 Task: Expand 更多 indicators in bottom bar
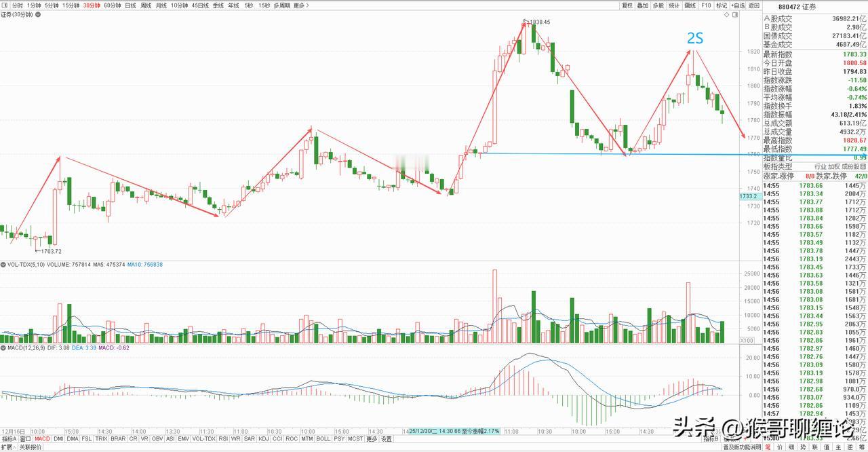tap(372, 438)
